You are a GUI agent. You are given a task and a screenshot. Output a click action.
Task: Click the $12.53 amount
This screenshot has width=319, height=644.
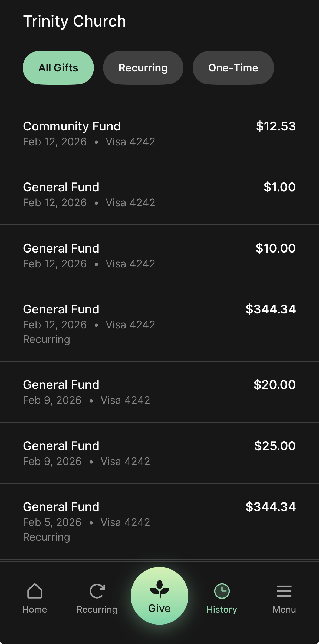[x=276, y=126]
